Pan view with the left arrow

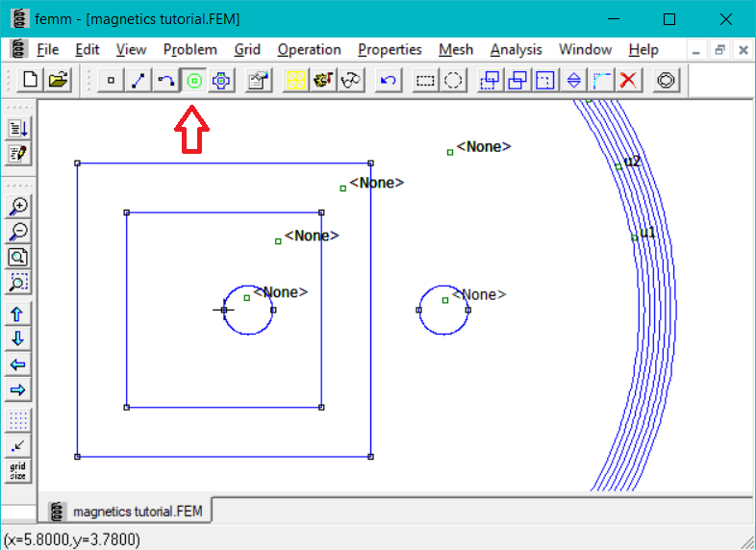[17, 364]
